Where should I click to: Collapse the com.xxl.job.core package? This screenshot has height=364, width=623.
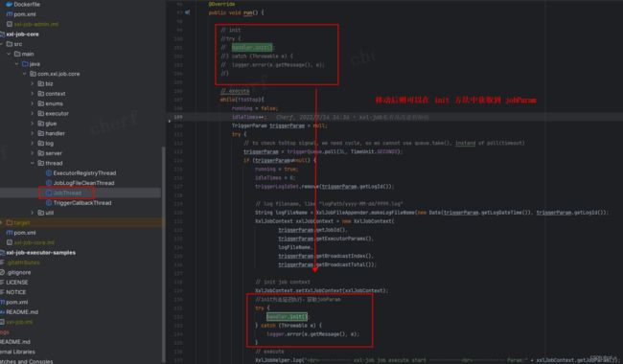point(24,74)
